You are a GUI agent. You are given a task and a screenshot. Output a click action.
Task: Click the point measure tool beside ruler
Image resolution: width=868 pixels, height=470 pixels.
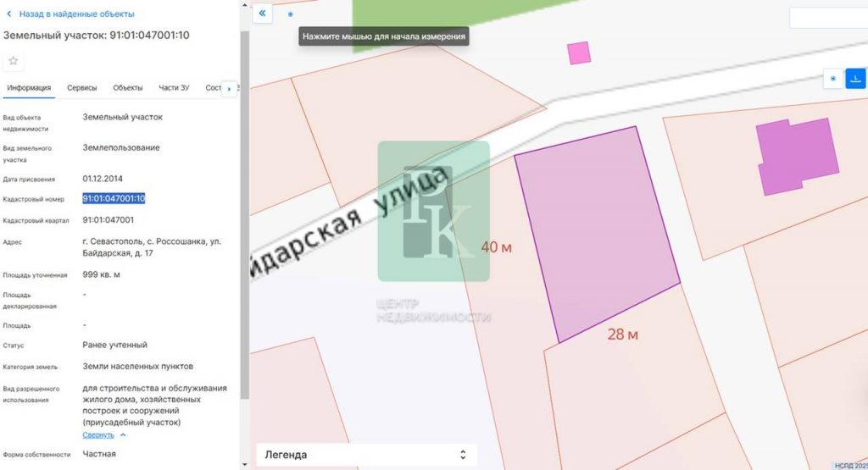pyautogui.click(x=833, y=78)
